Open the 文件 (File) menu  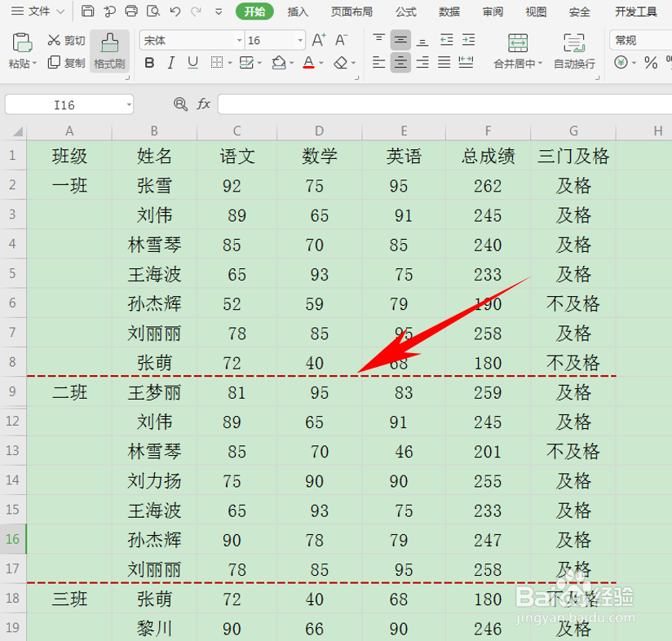tap(38, 11)
